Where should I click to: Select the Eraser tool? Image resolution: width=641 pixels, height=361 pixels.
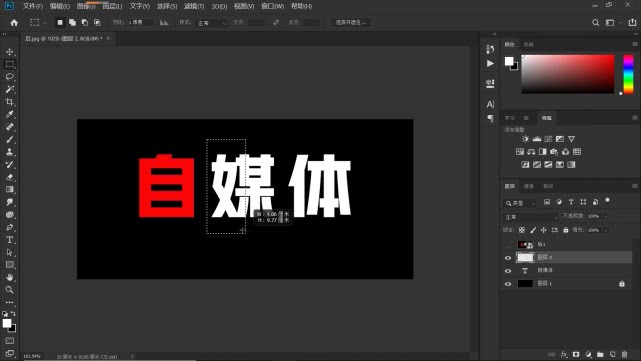[x=10, y=177]
